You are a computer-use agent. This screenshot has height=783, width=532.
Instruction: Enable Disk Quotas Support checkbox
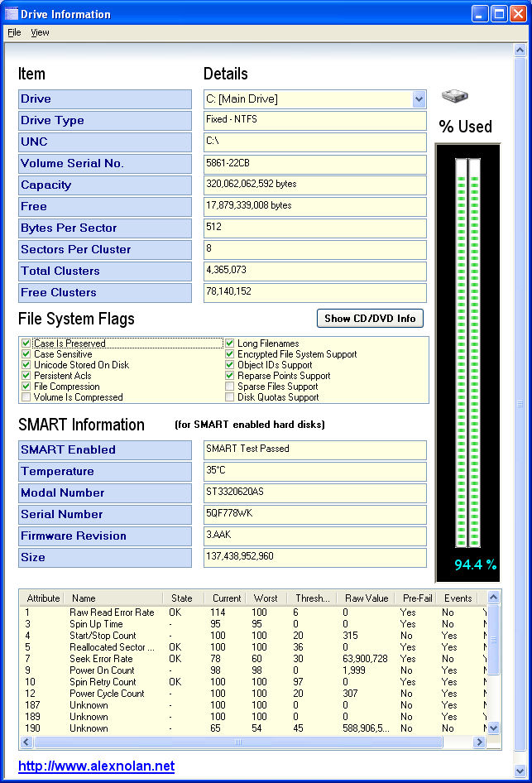[229, 397]
